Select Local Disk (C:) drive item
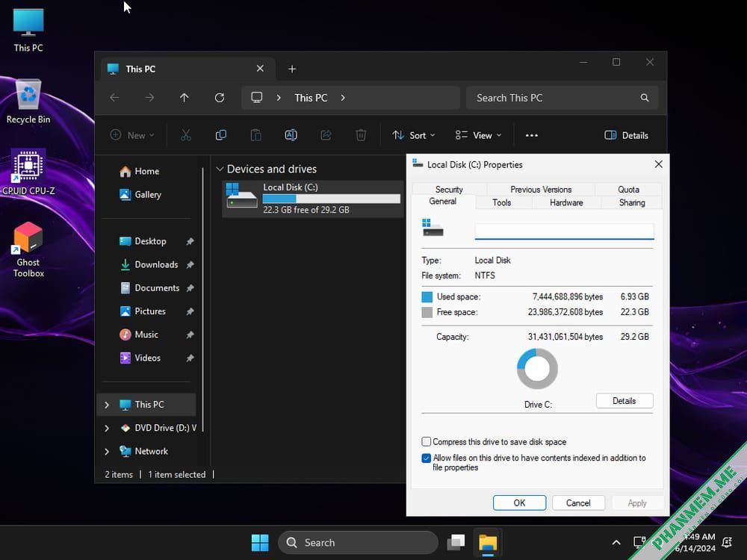Viewport: 747px width, 560px height. pos(313,198)
